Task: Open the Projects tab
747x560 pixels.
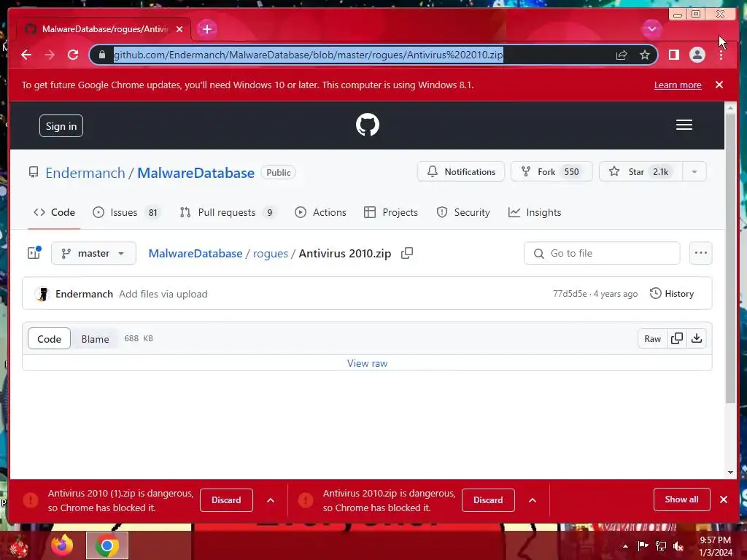Action: point(391,212)
